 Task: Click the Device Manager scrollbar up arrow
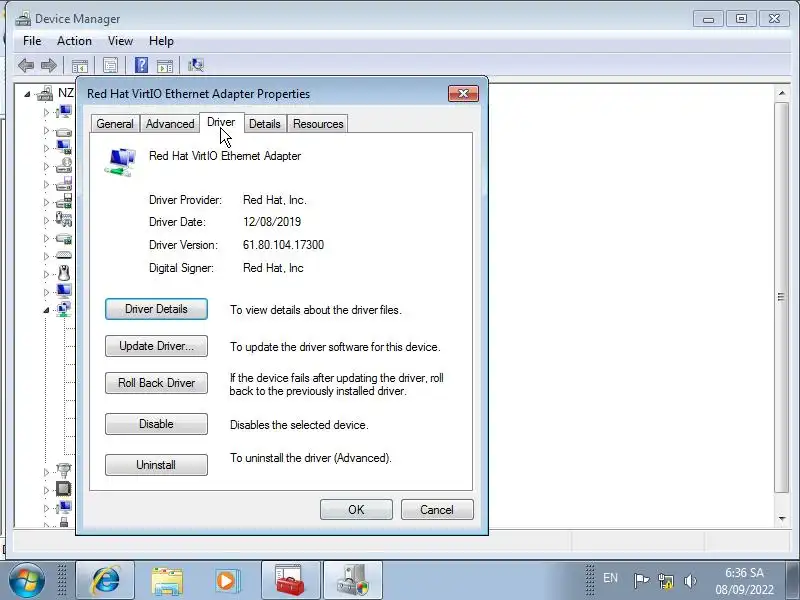tap(782, 93)
